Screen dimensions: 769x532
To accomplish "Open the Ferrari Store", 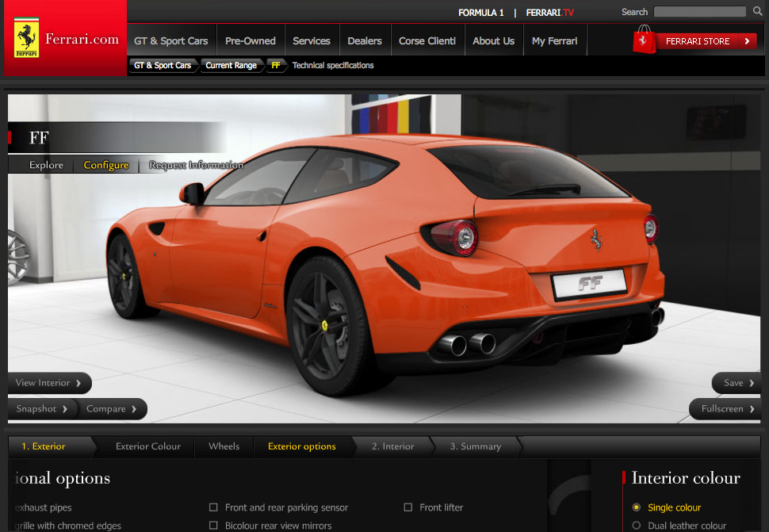I will pos(696,40).
